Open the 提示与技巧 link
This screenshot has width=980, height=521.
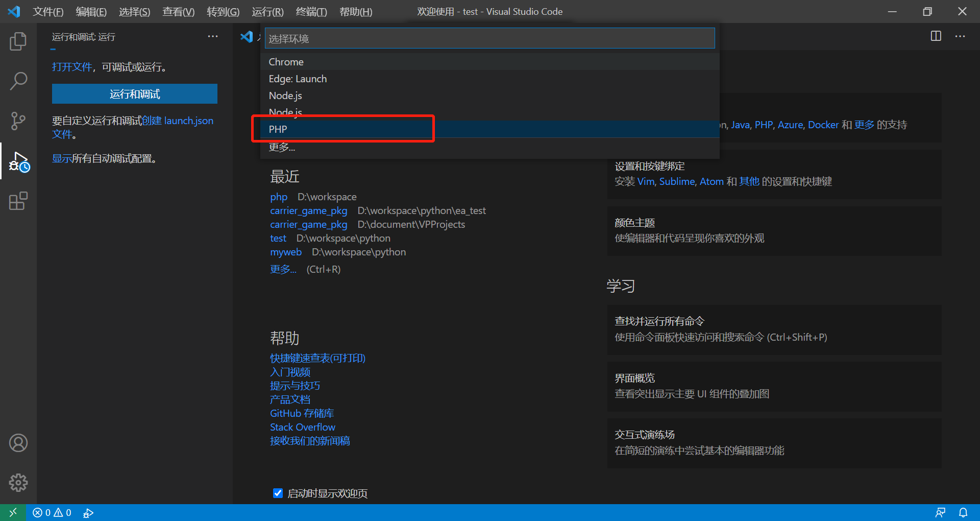(295, 386)
